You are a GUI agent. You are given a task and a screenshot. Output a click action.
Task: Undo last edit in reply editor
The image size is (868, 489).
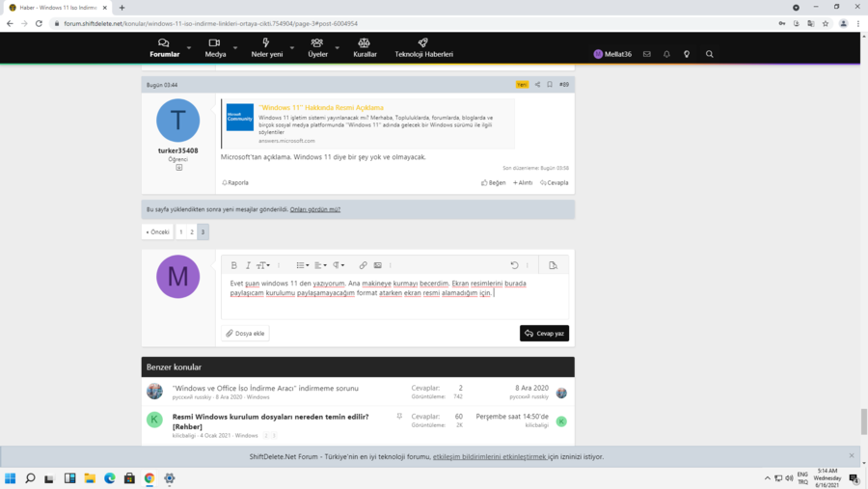pos(514,265)
